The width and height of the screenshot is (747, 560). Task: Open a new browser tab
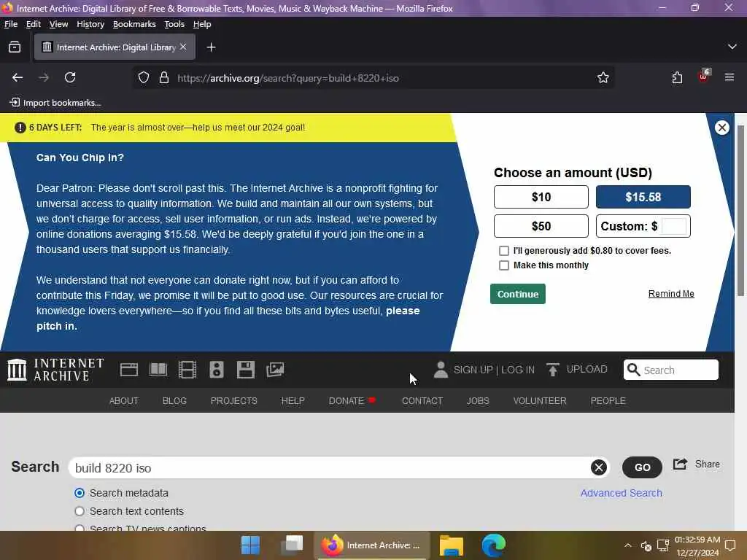[x=211, y=47]
